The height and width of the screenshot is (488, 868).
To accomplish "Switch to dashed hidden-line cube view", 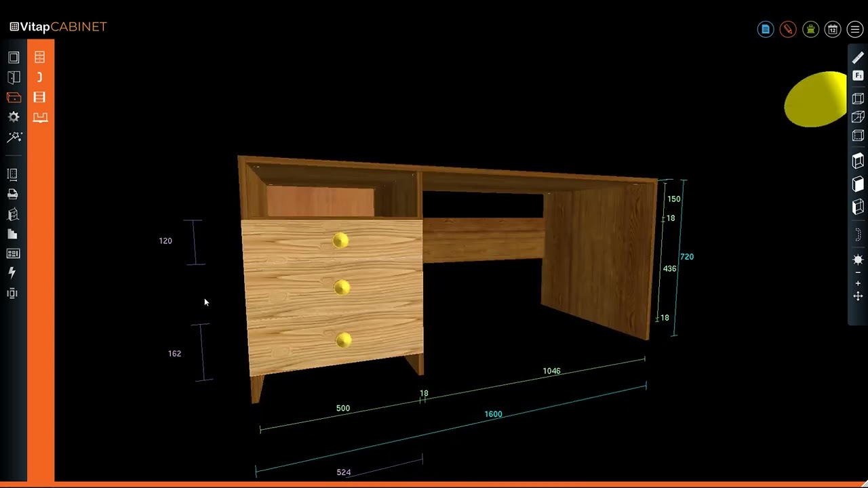I will click(858, 136).
